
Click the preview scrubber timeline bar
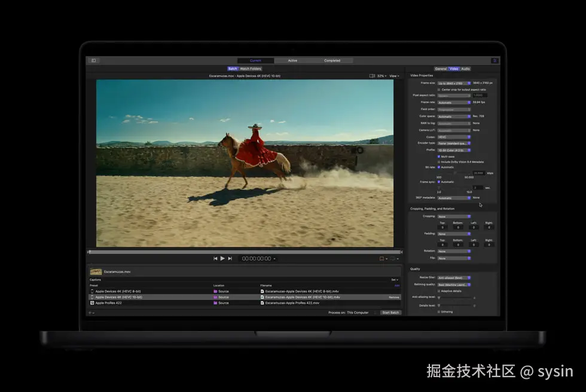pyautogui.click(x=245, y=252)
